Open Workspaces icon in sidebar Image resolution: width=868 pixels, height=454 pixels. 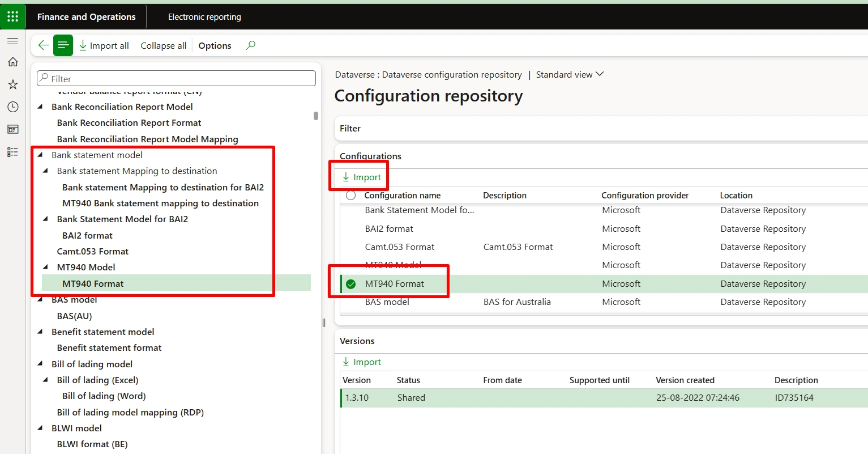(x=12, y=129)
